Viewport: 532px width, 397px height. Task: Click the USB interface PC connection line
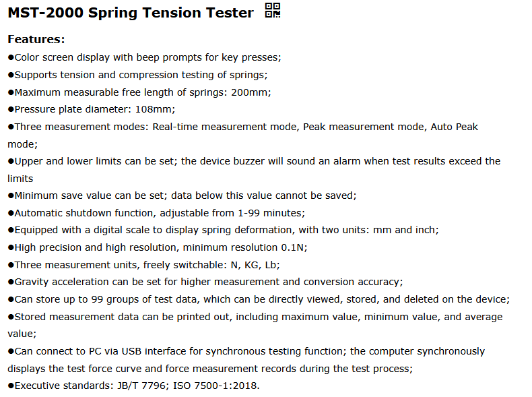pos(246,351)
